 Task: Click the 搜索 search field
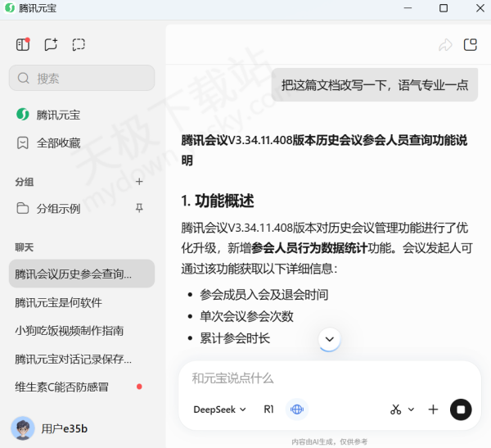coord(82,78)
